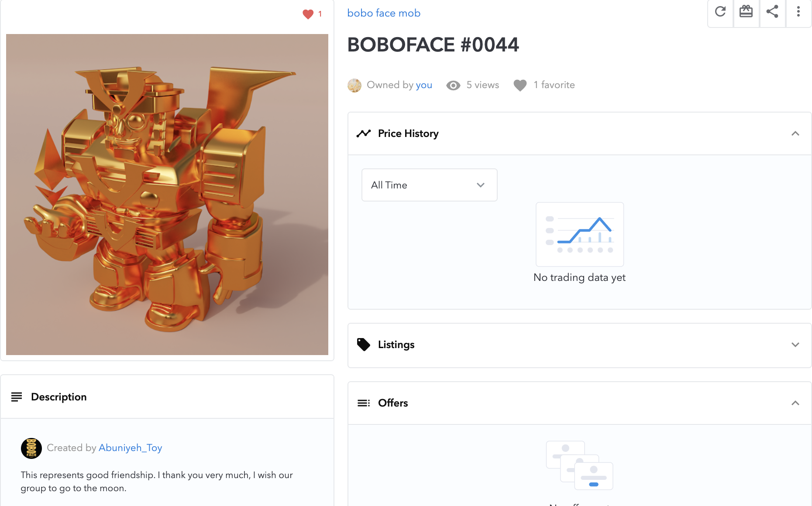812x506 pixels.
Task: Visit the Abuniyeh_Toy creator profile link
Action: (x=131, y=448)
